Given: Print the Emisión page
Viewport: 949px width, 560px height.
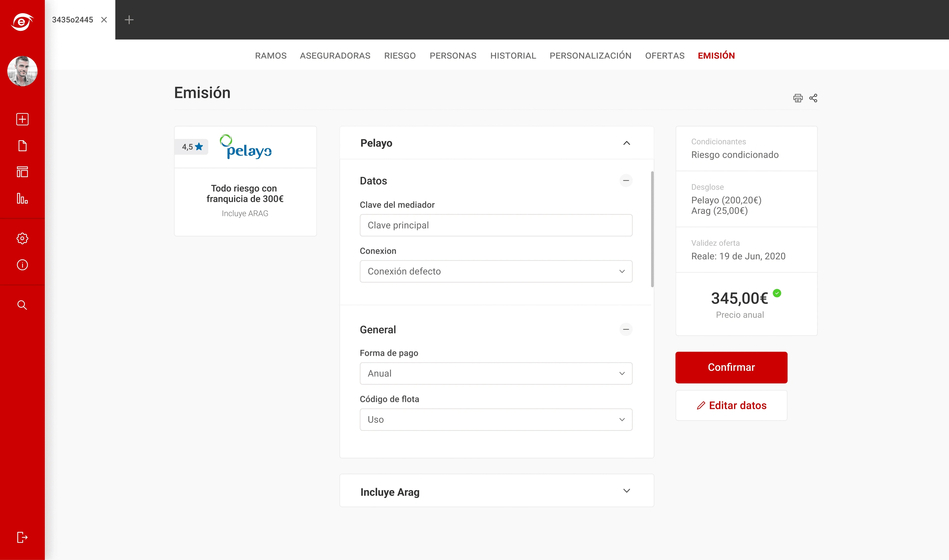Looking at the screenshot, I should 798,98.
